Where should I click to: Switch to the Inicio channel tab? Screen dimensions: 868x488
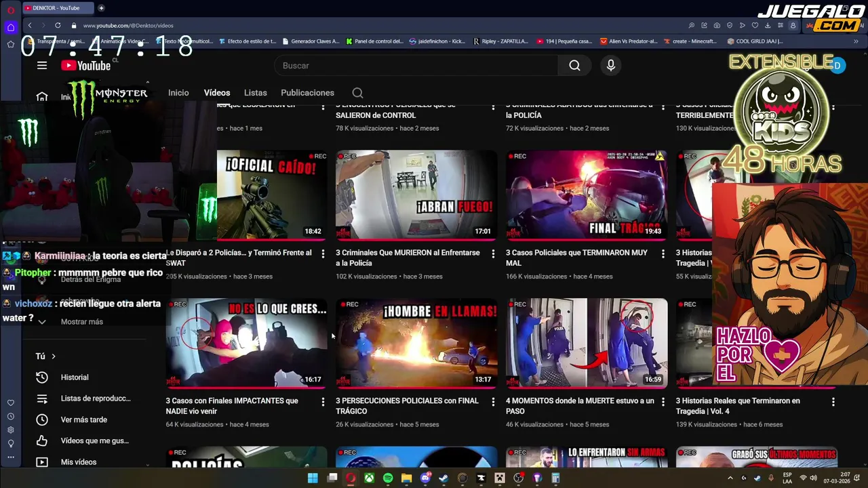click(x=178, y=93)
